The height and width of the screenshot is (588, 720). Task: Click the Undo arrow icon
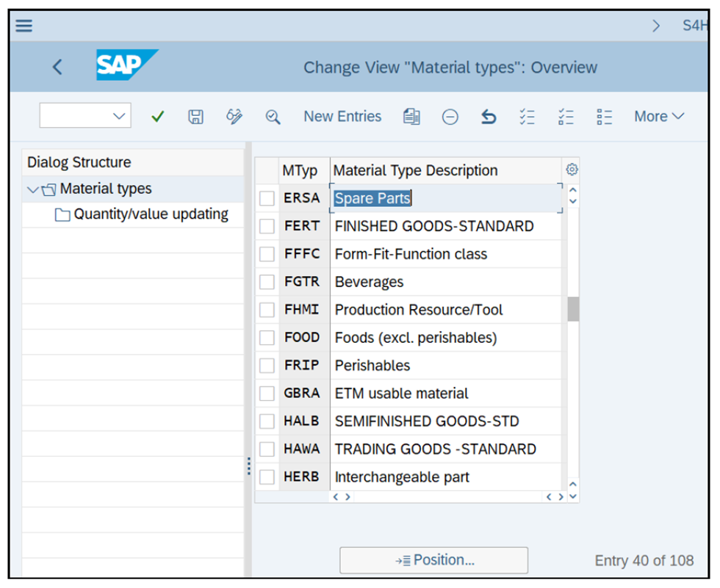point(489,116)
